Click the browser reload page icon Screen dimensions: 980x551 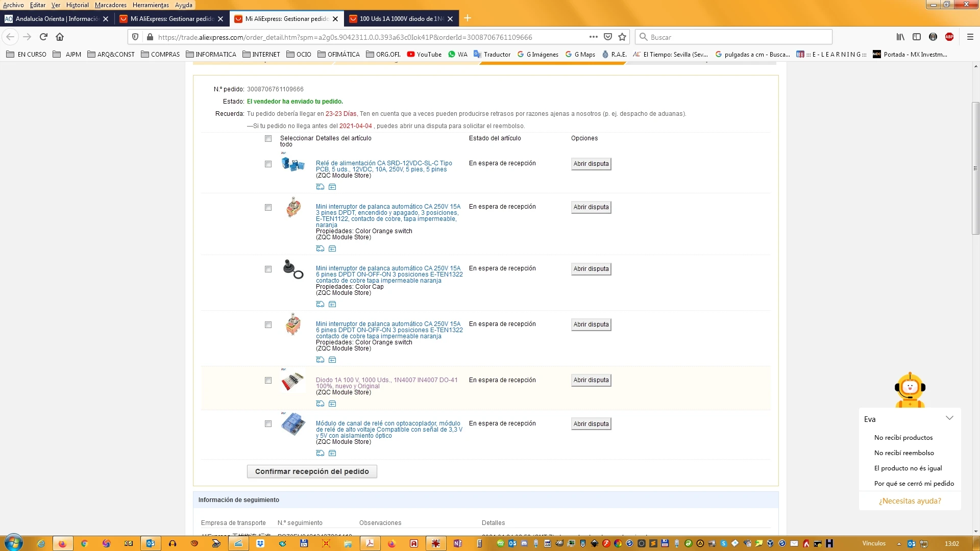click(43, 37)
